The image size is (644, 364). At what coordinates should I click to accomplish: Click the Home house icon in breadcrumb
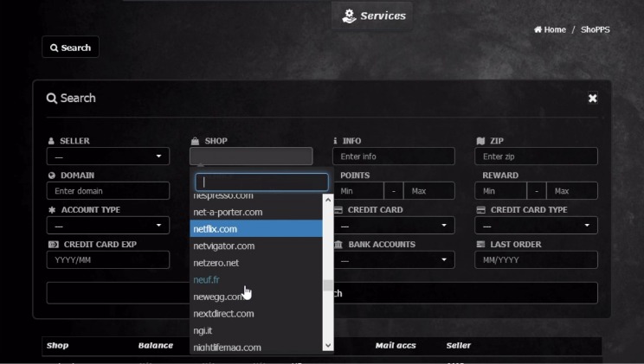[538, 29]
